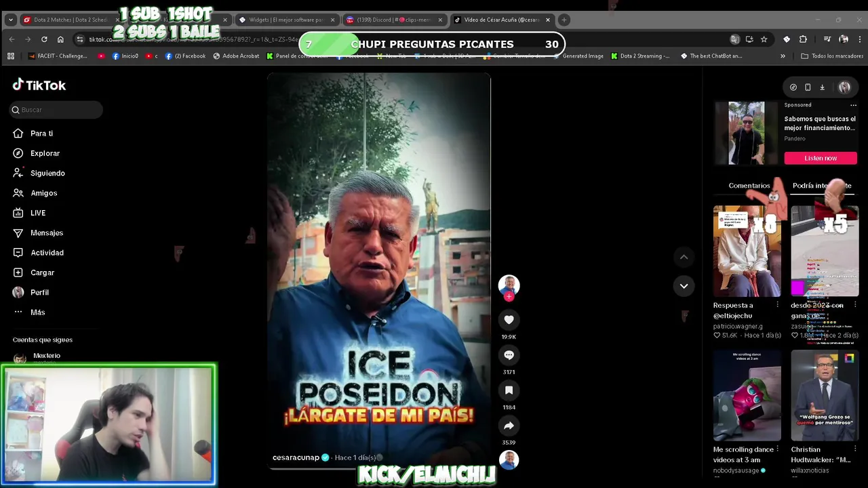Switch to the Discord browser tab
The width and height of the screenshot is (868, 488).
pos(393,20)
